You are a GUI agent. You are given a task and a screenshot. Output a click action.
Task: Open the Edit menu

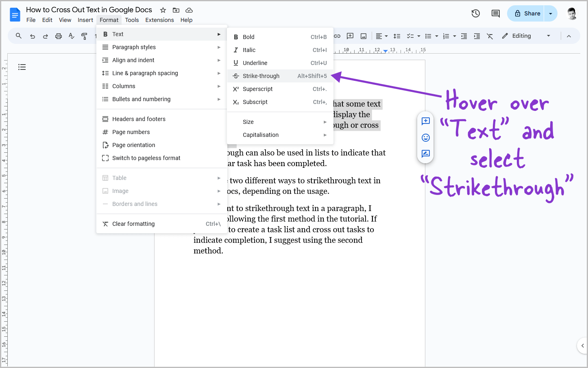click(x=47, y=20)
